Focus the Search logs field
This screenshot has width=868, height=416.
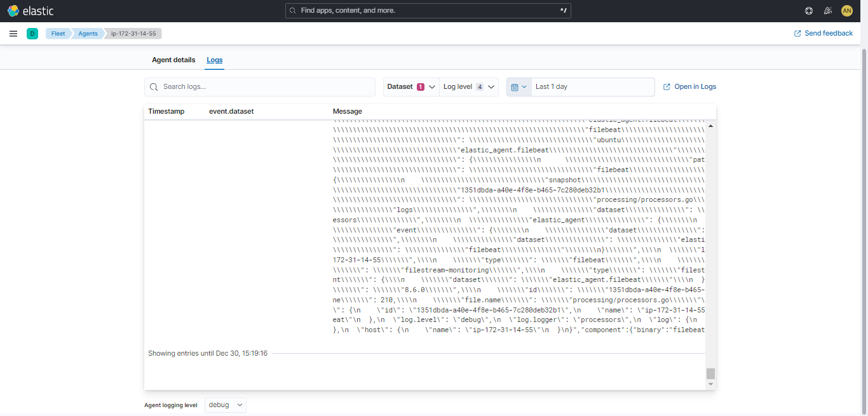260,87
